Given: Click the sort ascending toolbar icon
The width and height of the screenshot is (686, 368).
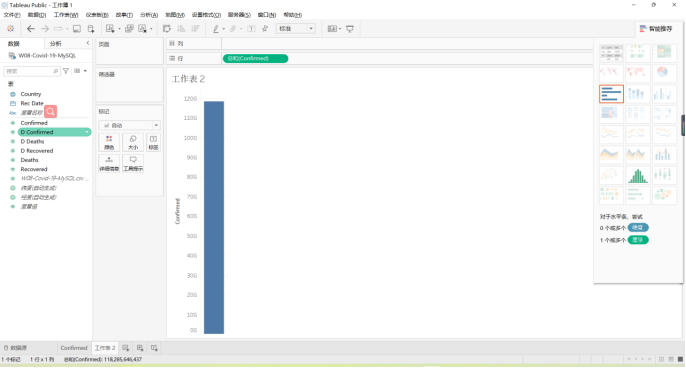Looking at the screenshot, I should 181,29.
